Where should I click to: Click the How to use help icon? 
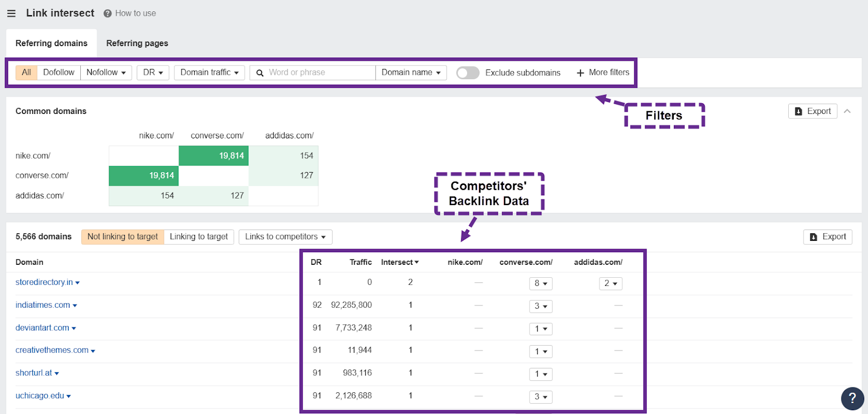[107, 14]
